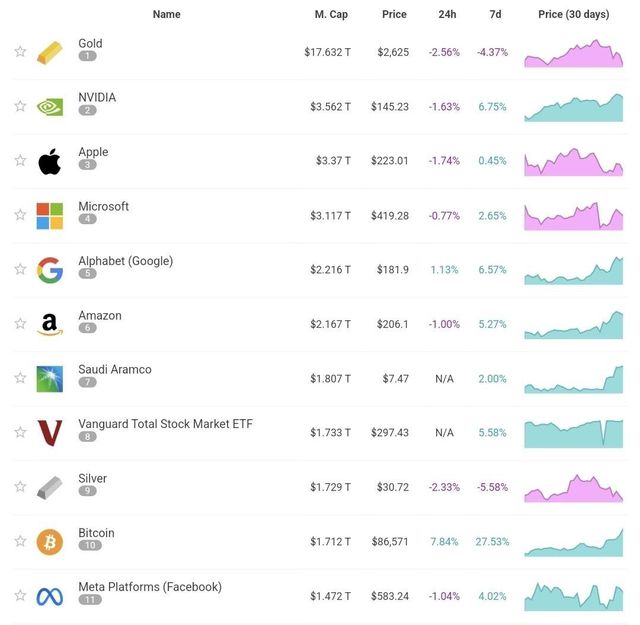Click the Bitcoin logo icon

point(49,542)
